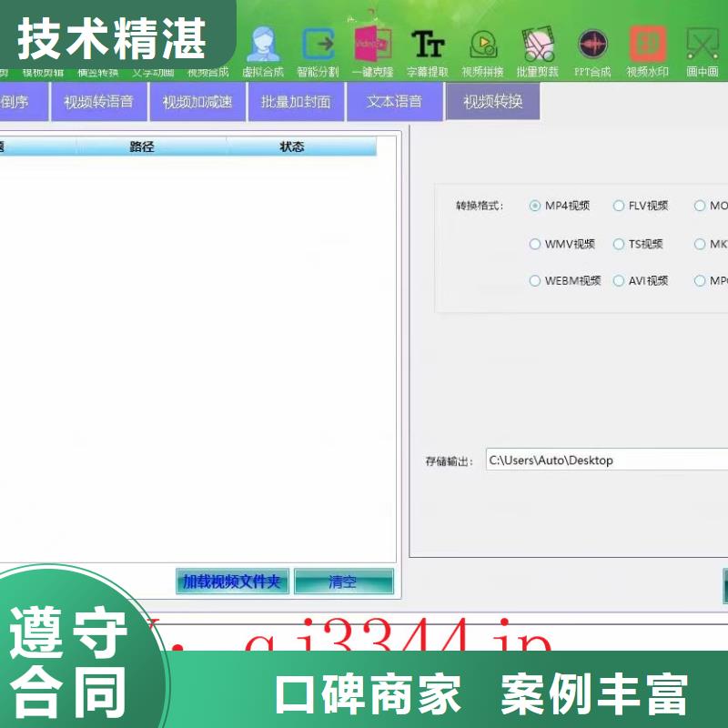
Task: Select the 字幕提取 subtitle extraction tool
Action: click(428, 52)
